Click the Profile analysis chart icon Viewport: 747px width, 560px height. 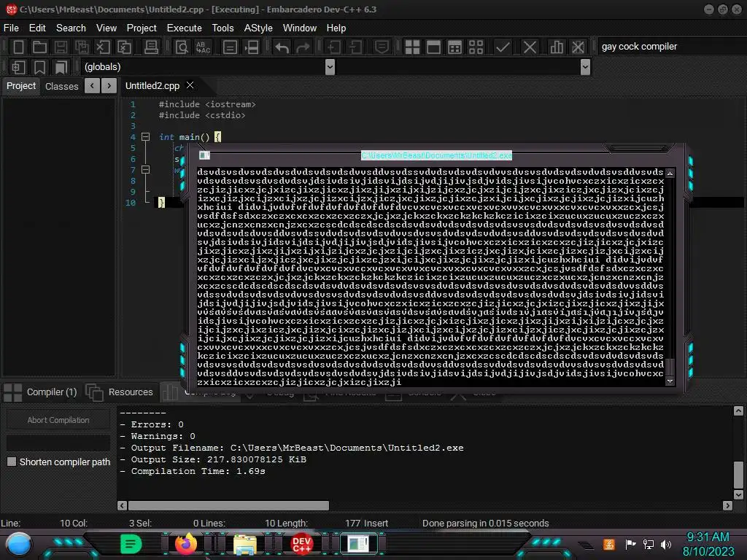[x=557, y=47]
